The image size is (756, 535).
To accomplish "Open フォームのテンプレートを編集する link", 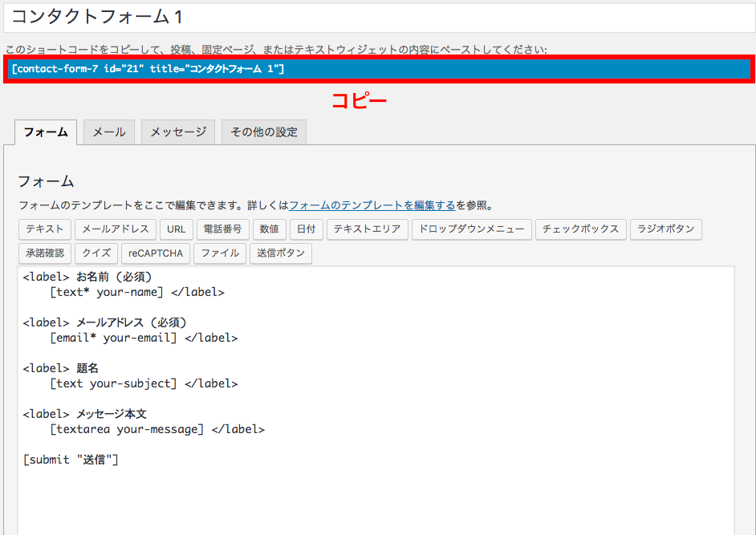I will [x=372, y=205].
